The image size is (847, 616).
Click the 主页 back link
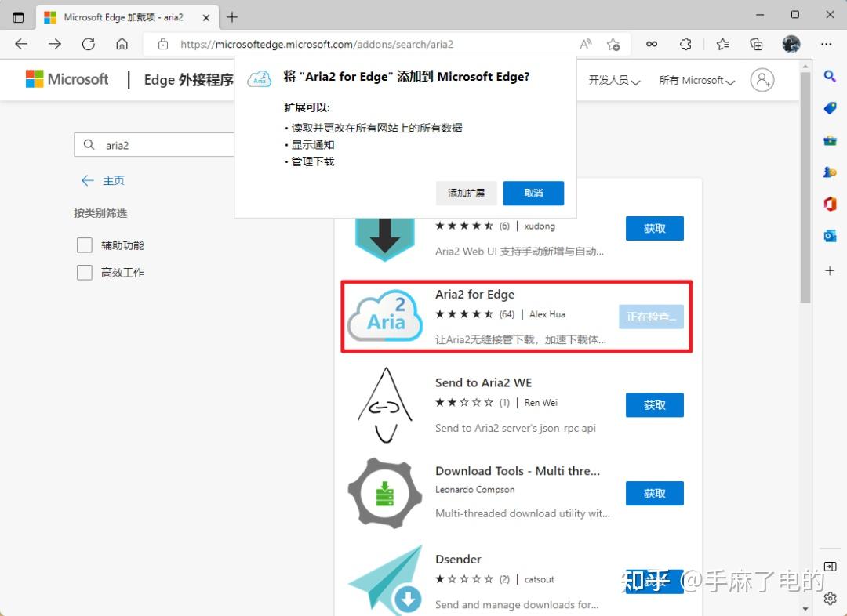click(103, 180)
